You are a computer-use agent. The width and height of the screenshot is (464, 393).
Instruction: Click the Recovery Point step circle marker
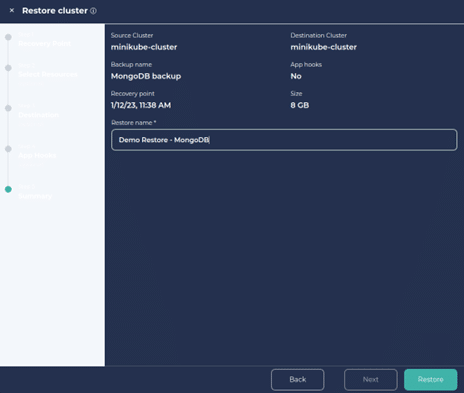pos(8,37)
